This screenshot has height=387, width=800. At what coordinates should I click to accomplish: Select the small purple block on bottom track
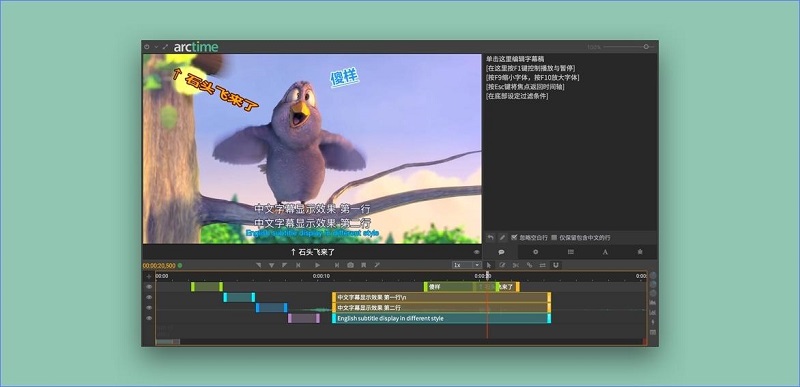pos(304,318)
